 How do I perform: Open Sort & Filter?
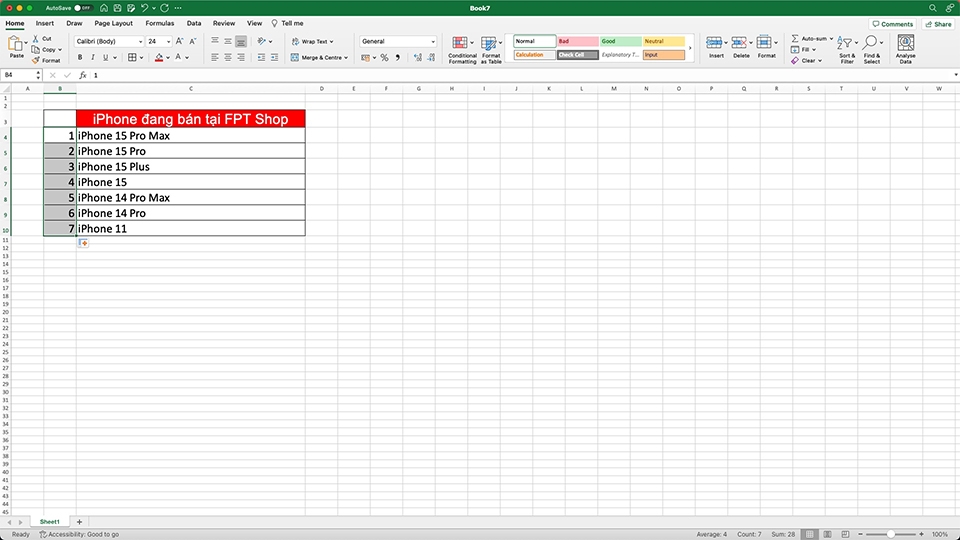(x=847, y=50)
